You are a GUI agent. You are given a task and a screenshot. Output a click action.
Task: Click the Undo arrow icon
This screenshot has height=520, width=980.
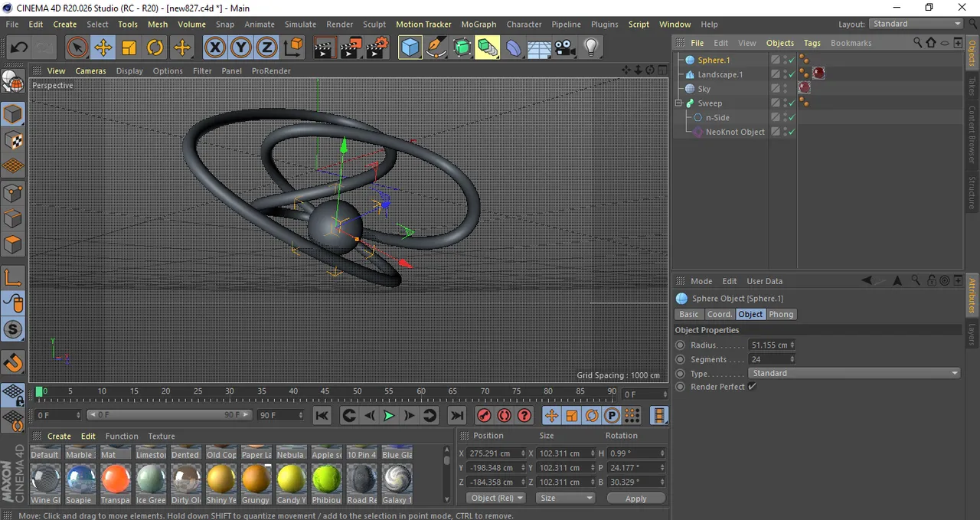tap(18, 48)
